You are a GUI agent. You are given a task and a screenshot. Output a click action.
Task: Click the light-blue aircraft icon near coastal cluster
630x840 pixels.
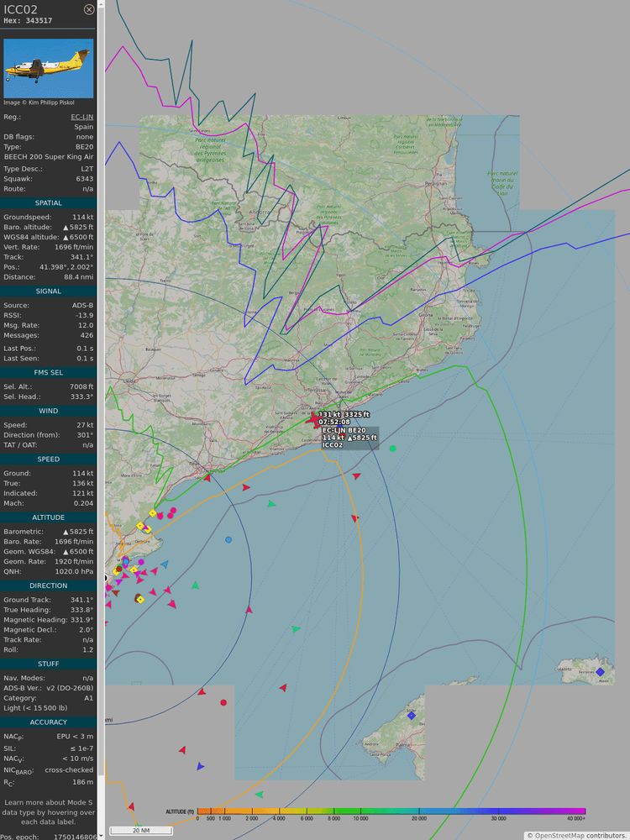pos(165,564)
